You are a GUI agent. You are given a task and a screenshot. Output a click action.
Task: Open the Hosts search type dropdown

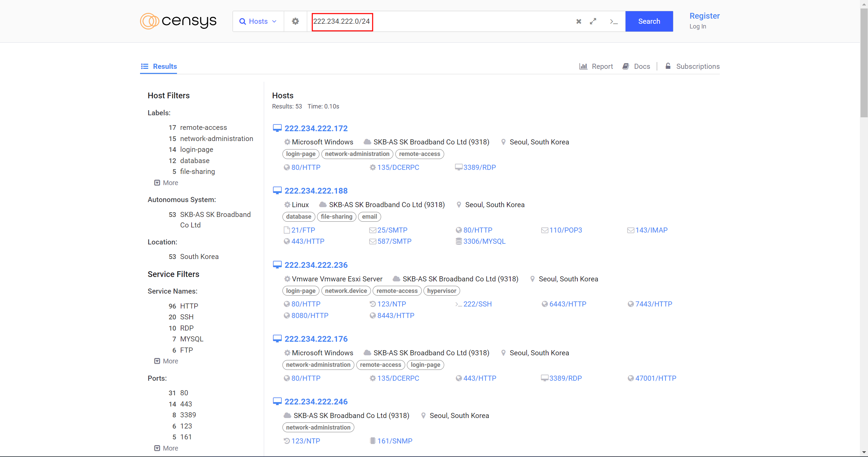(258, 21)
